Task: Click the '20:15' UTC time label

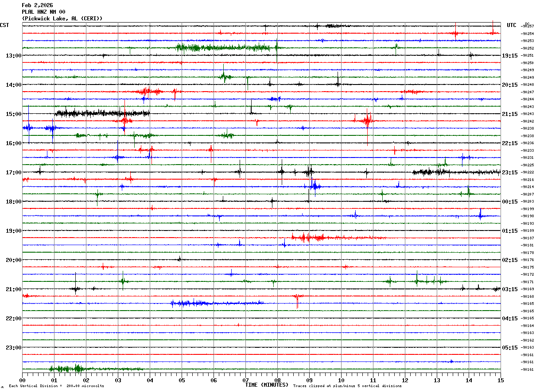Action: pyautogui.click(x=510, y=85)
